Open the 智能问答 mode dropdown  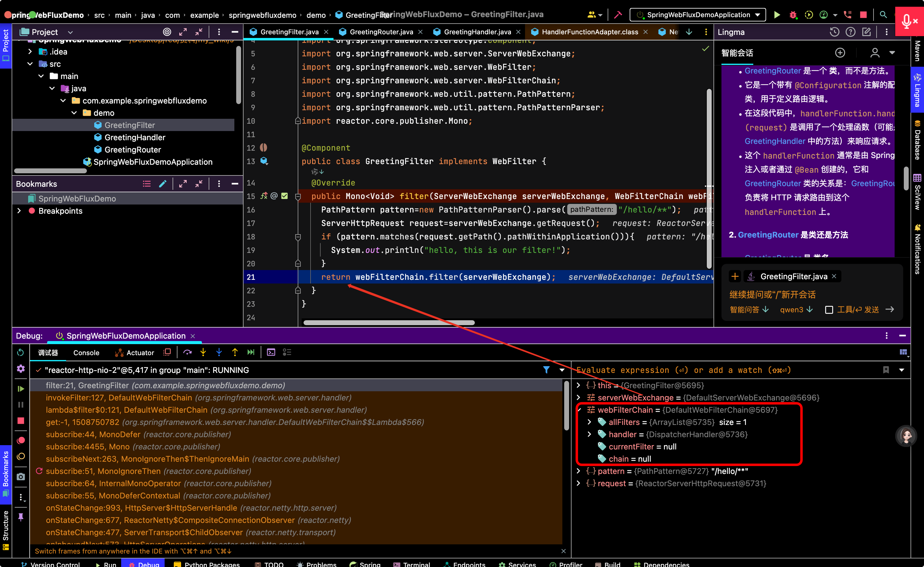click(749, 310)
